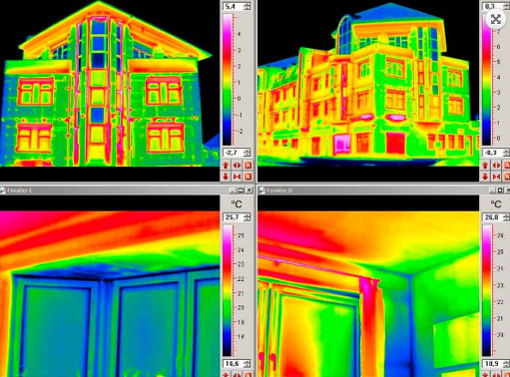Click spinner of 5,4 maximum temperature field
This screenshot has width=510, height=377.
coord(247,6)
